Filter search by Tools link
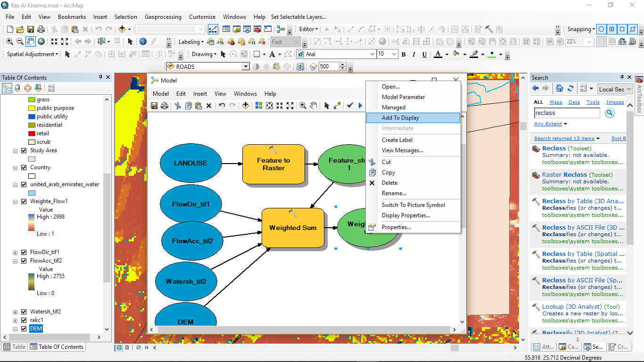644x362 pixels. click(x=593, y=102)
